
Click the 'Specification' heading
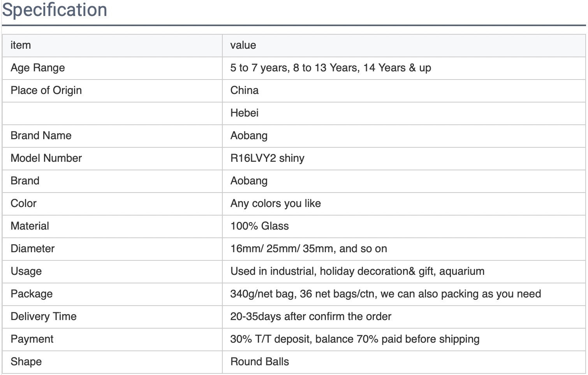[55, 9]
